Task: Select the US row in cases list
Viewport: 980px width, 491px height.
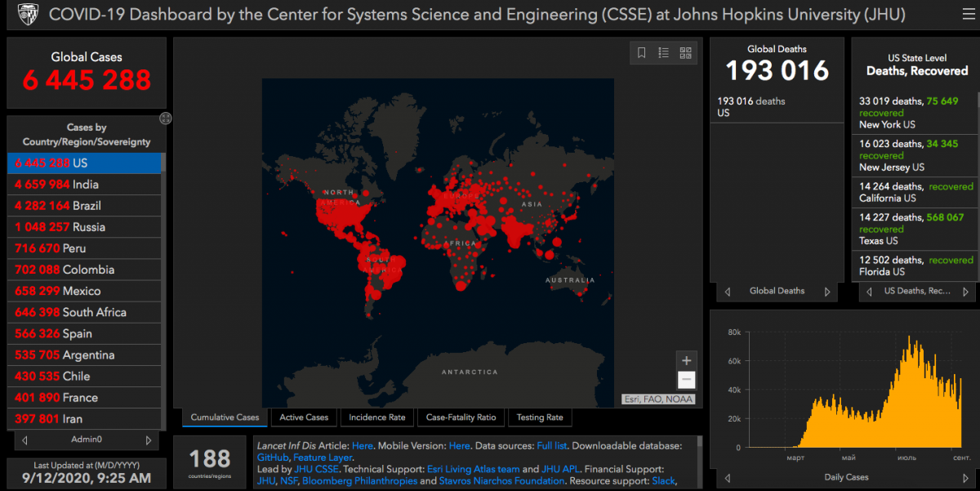Action: point(85,163)
